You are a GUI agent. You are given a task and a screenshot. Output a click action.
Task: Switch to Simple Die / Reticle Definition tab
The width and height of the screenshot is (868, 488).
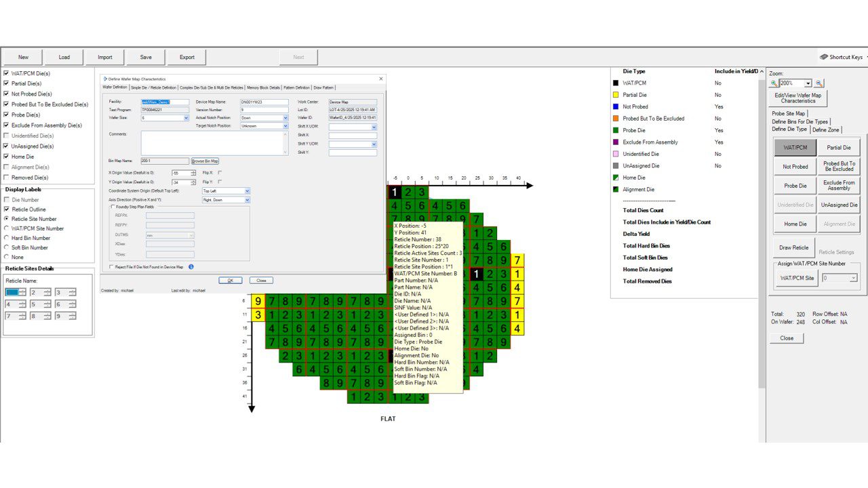point(153,87)
